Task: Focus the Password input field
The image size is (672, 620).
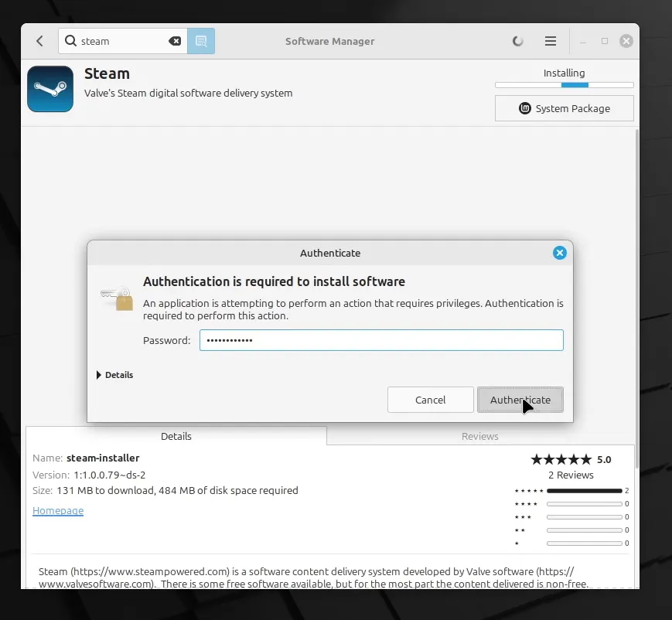Action: click(x=381, y=340)
